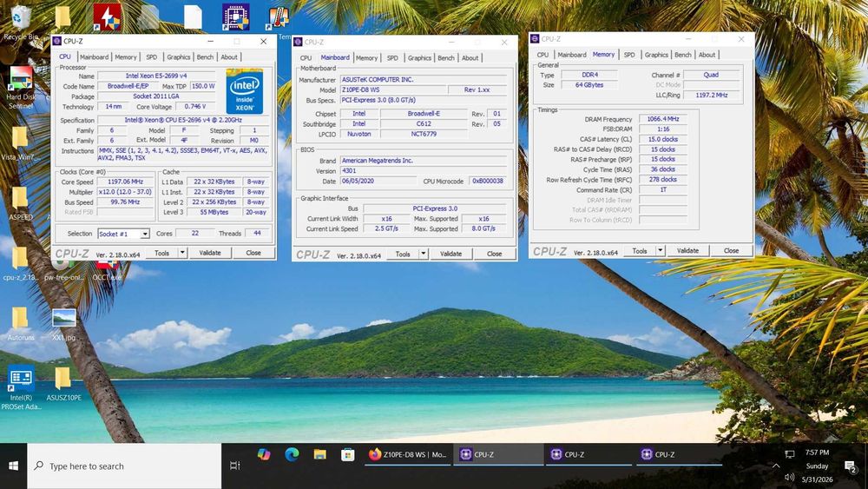Click the BIOS date 06/05/2020 field

click(378, 181)
